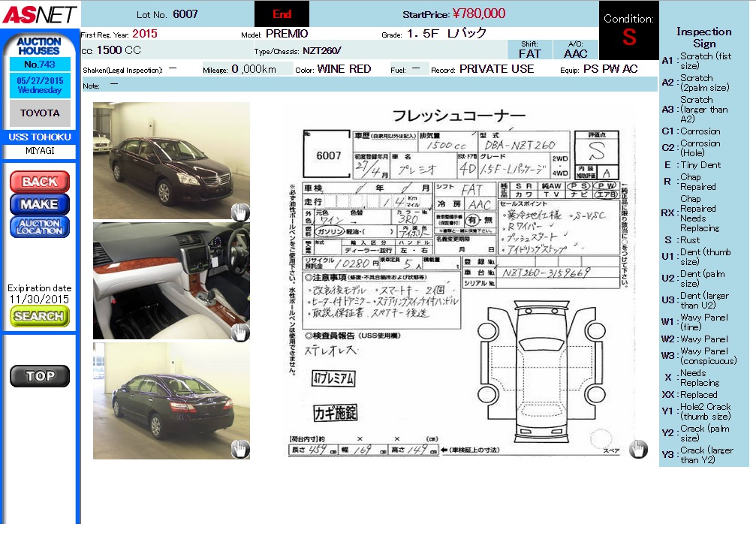Open the interior dashboard thumbnail
The width and height of the screenshot is (756, 551).
point(171,280)
